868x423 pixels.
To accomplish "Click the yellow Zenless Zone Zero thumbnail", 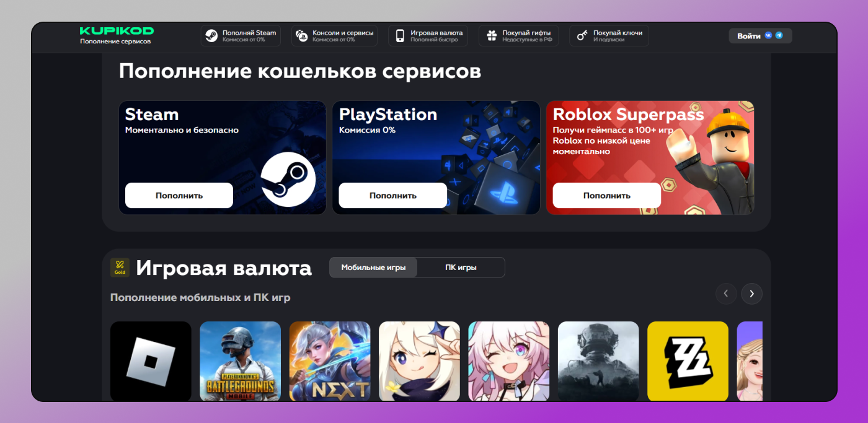I will (688, 361).
